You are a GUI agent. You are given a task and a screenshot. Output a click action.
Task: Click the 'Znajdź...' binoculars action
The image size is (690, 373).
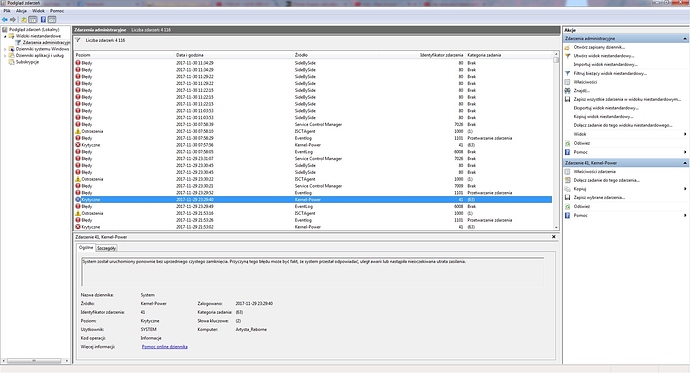581,91
